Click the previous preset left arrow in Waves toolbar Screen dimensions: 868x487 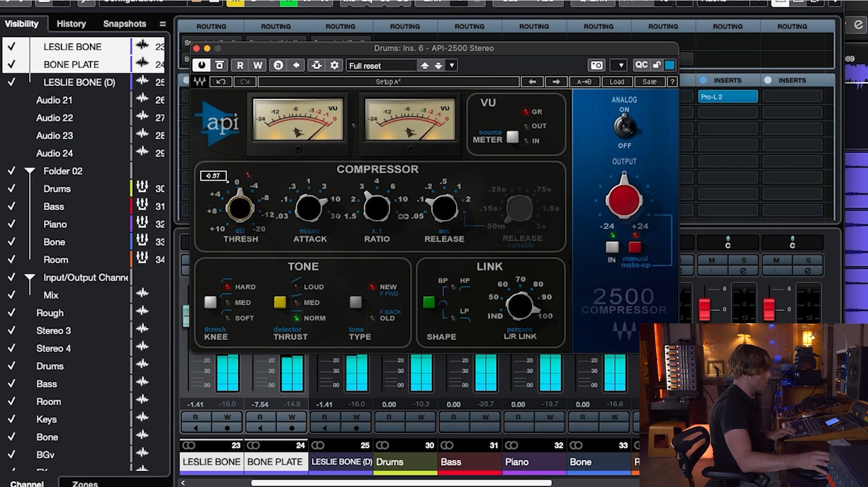pyautogui.click(x=532, y=82)
